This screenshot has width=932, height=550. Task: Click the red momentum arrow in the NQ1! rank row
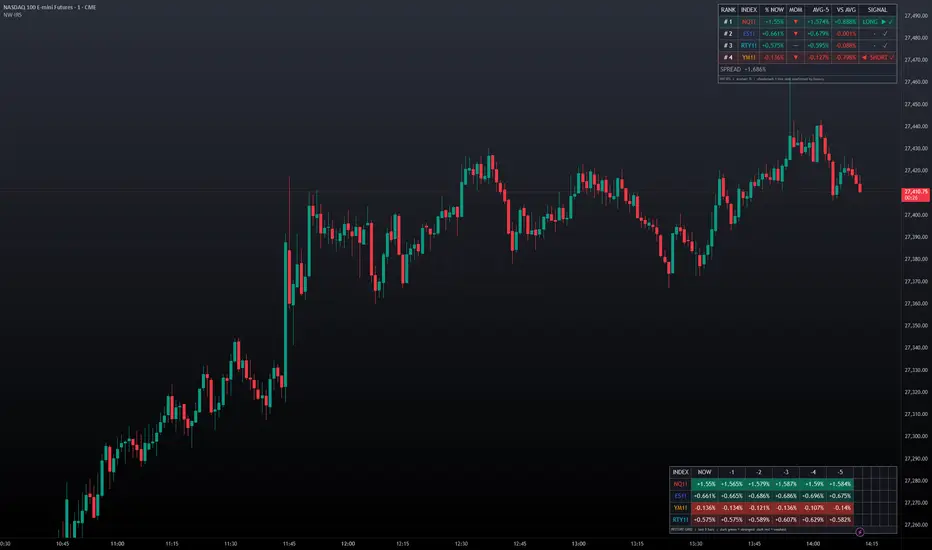coord(796,22)
